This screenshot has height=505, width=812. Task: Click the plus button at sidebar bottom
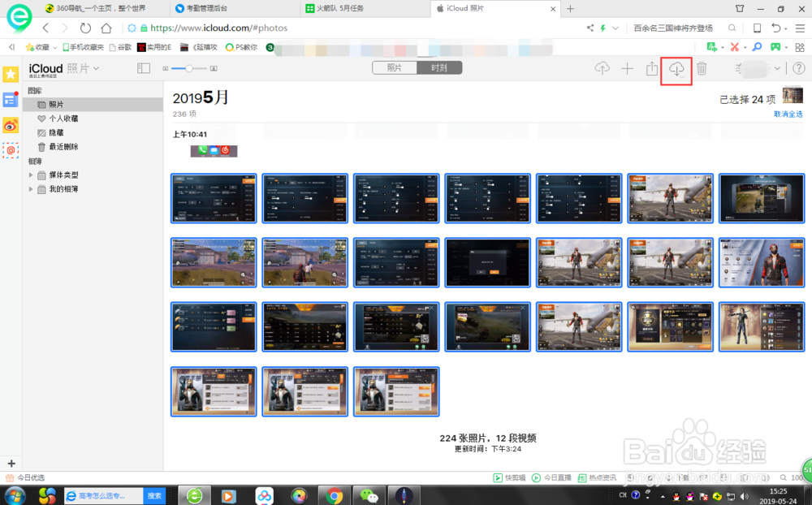[x=11, y=464]
